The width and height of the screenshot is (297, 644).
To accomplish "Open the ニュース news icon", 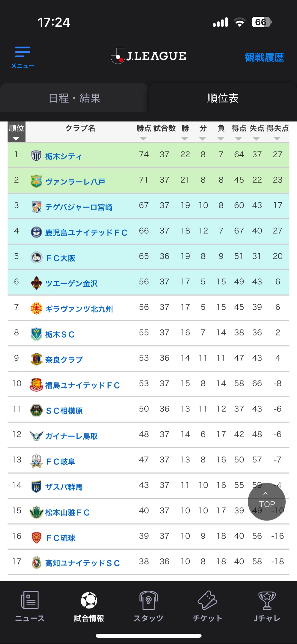I will point(30,600).
